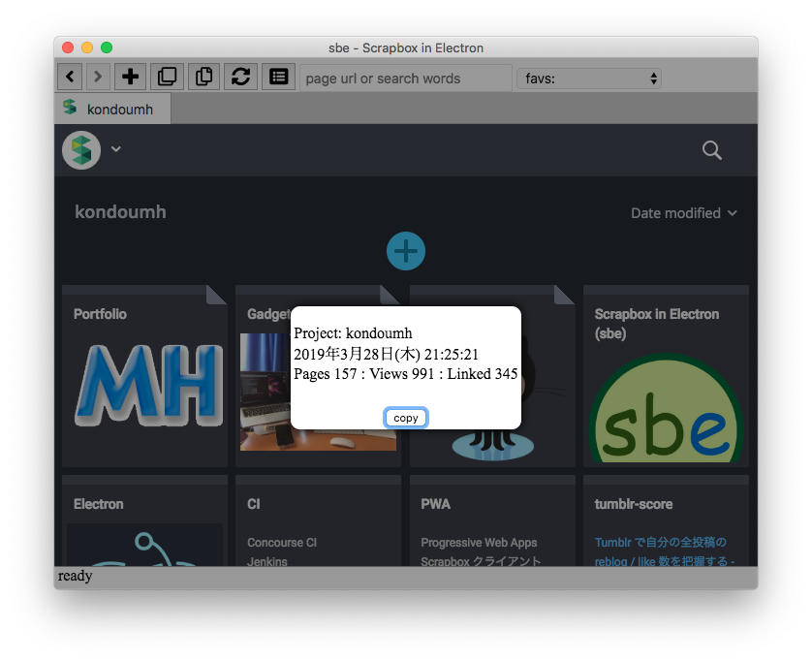Open the Scrapbox in Electron (sbe) card
Screen dimensions: 812x661
pos(666,376)
